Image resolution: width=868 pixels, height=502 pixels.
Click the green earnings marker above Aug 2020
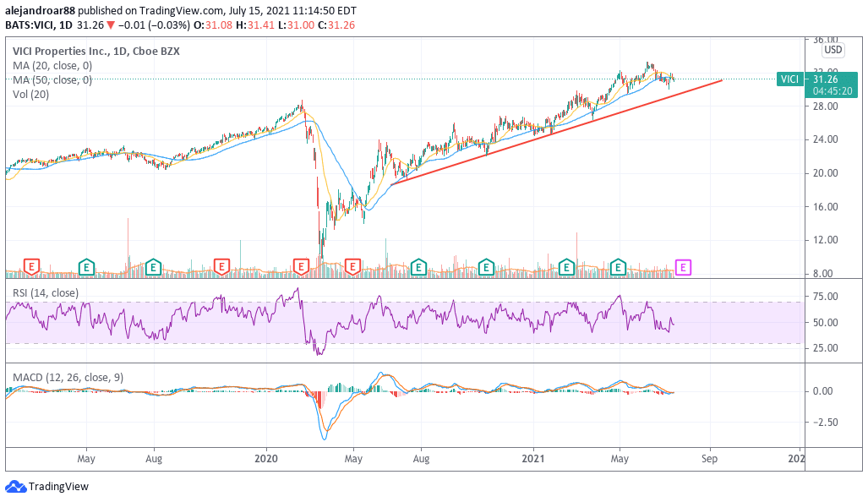coord(418,268)
